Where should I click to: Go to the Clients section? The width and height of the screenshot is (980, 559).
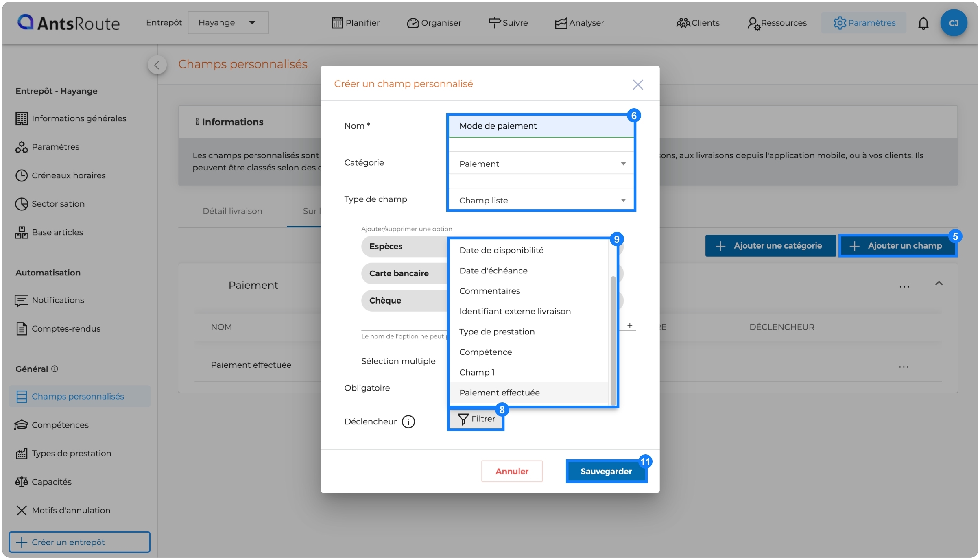(698, 23)
